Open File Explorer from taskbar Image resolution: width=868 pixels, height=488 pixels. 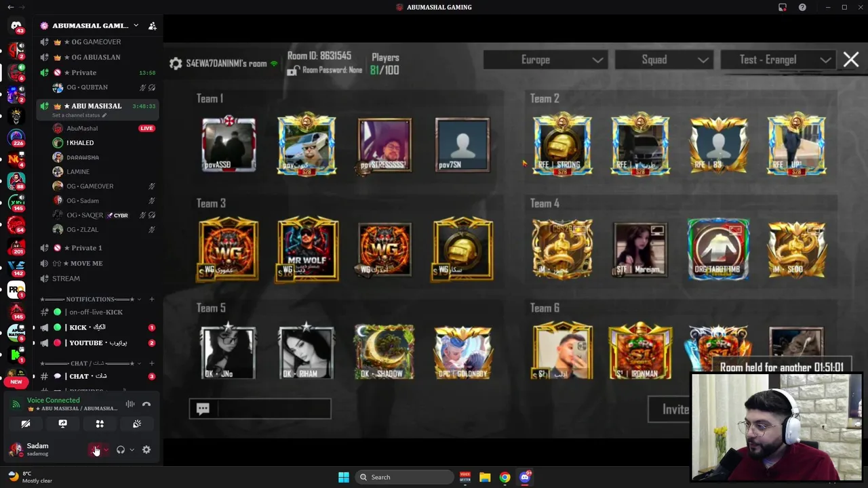pyautogui.click(x=485, y=477)
